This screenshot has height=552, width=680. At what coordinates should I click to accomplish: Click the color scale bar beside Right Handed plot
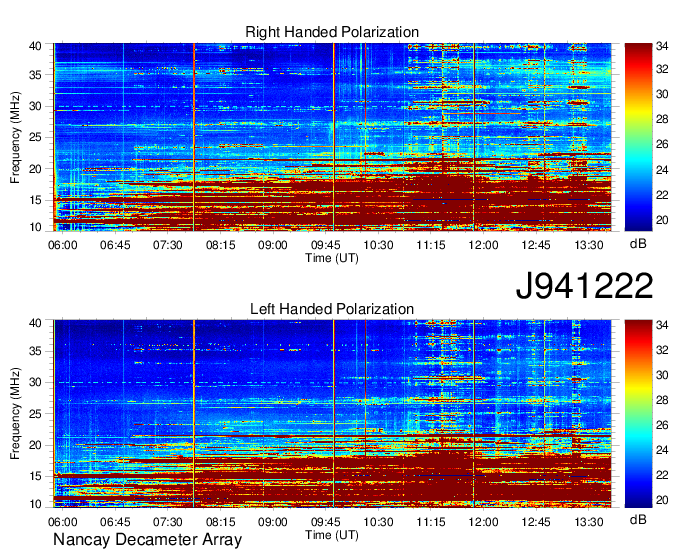(x=638, y=137)
